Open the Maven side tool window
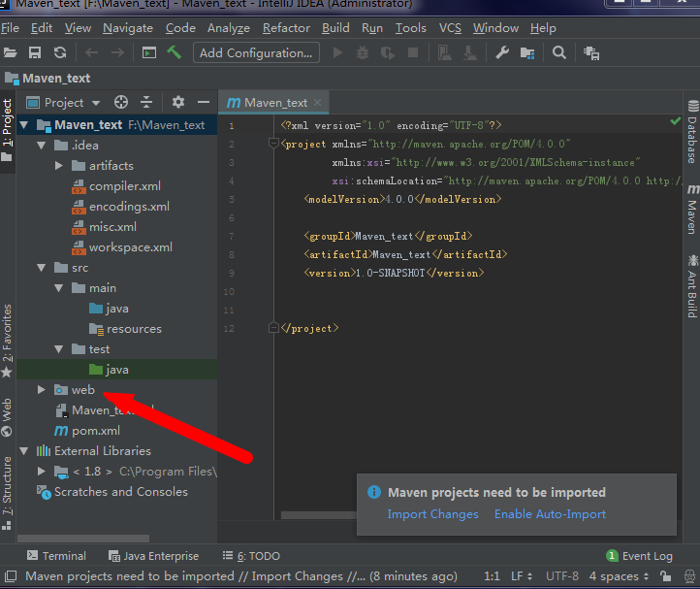The image size is (700, 589). 692,210
